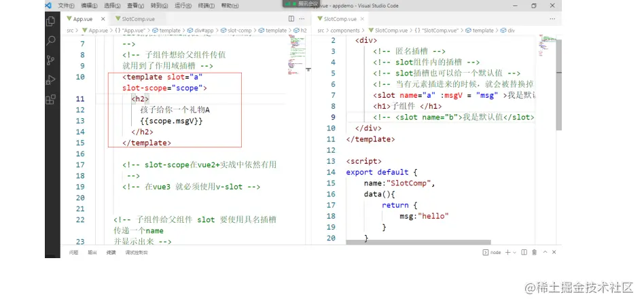Click "App.vue" braces symbol in left breadcrumb
This screenshot has height=305, width=644.
click(x=130, y=31)
